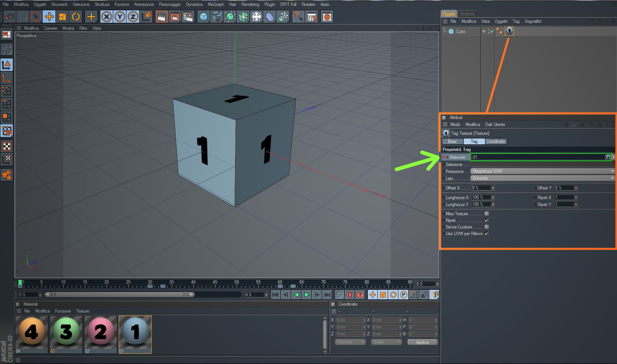Play the animation forward
Image resolution: width=617 pixels, height=364 pixels.
(x=306, y=295)
